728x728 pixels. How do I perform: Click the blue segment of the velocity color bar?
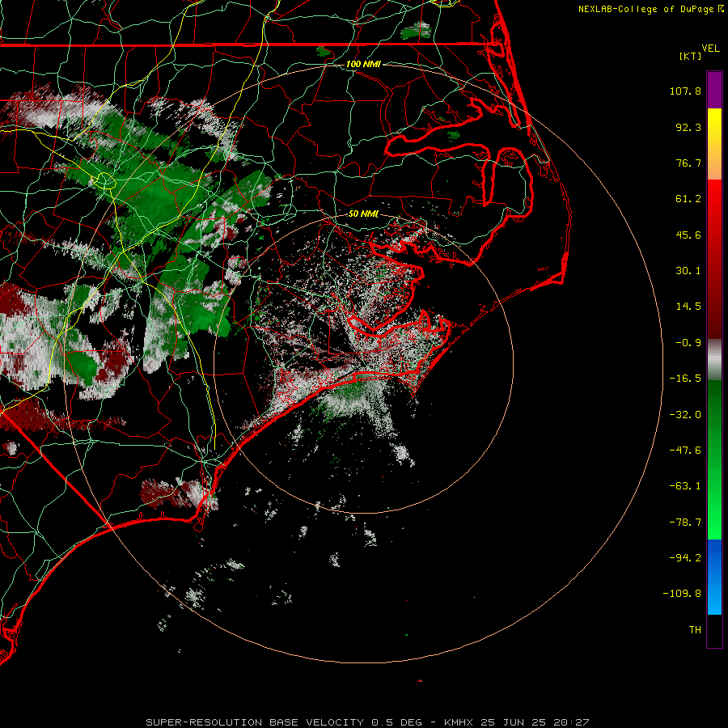tap(714, 577)
